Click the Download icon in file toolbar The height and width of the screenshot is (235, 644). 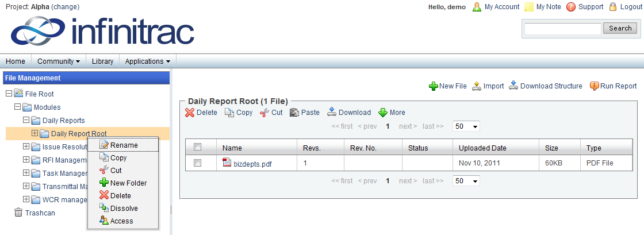pyautogui.click(x=332, y=112)
